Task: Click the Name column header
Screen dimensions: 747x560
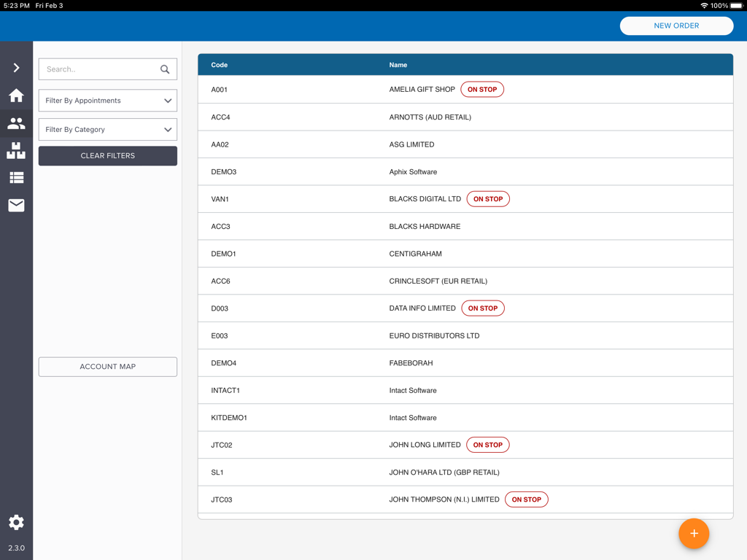Action: tap(398, 64)
